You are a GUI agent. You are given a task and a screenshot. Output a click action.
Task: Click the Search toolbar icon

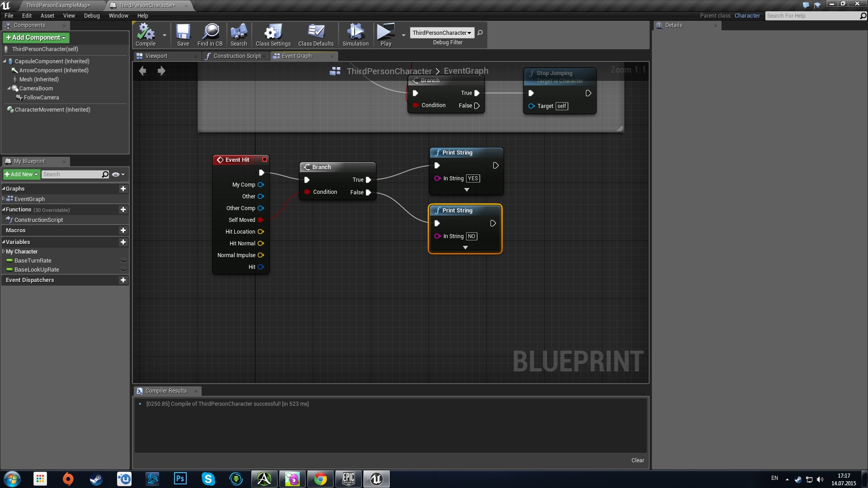point(239,35)
